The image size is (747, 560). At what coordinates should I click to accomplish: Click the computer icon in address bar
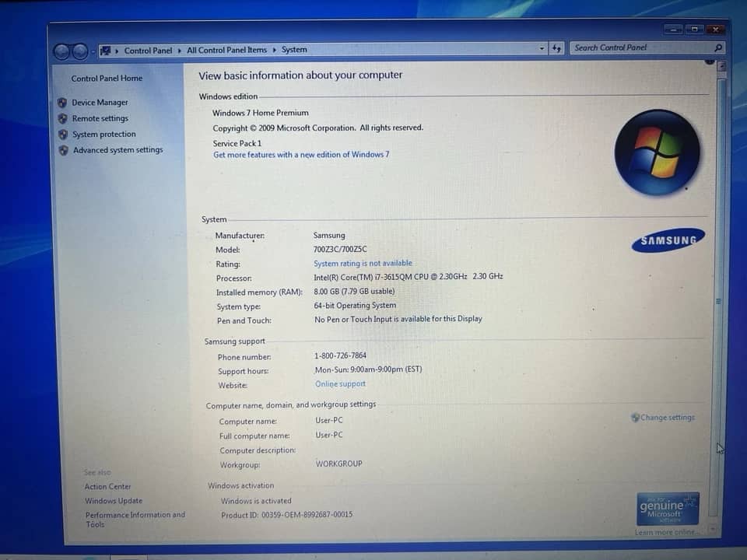[x=106, y=51]
